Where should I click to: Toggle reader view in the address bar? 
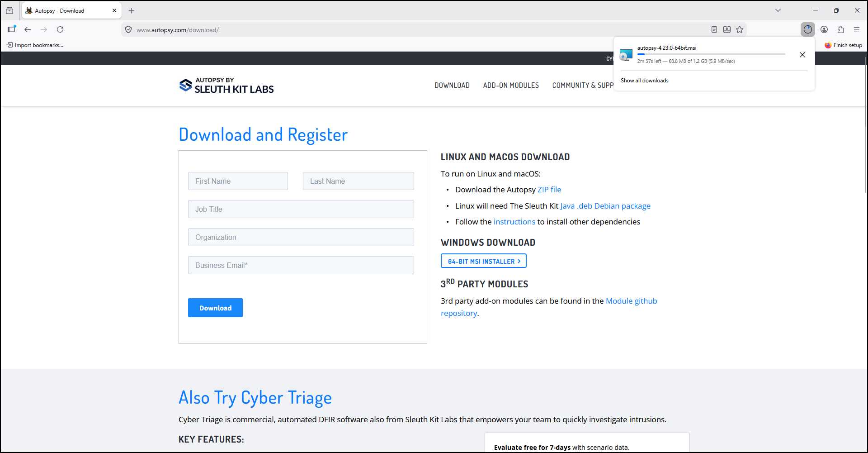point(714,29)
